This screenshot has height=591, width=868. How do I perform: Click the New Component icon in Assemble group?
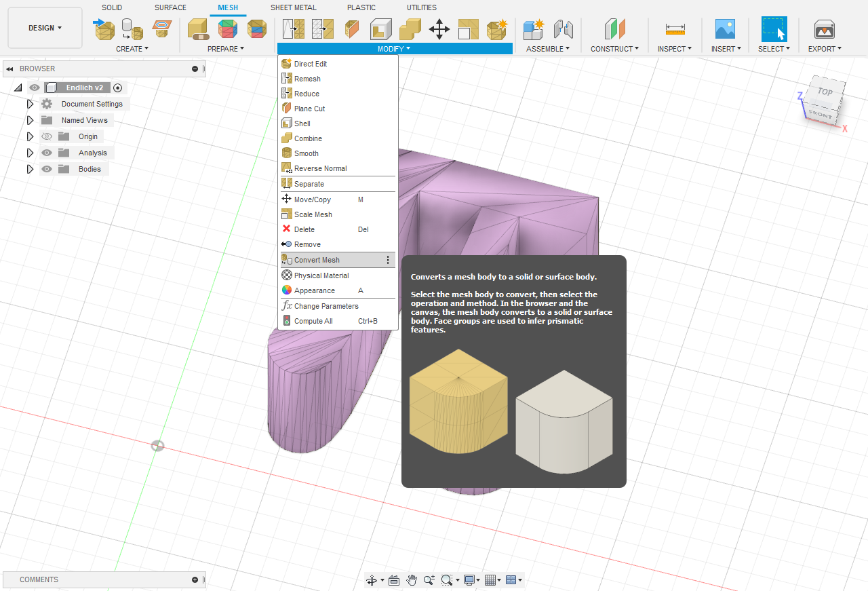(x=534, y=29)
